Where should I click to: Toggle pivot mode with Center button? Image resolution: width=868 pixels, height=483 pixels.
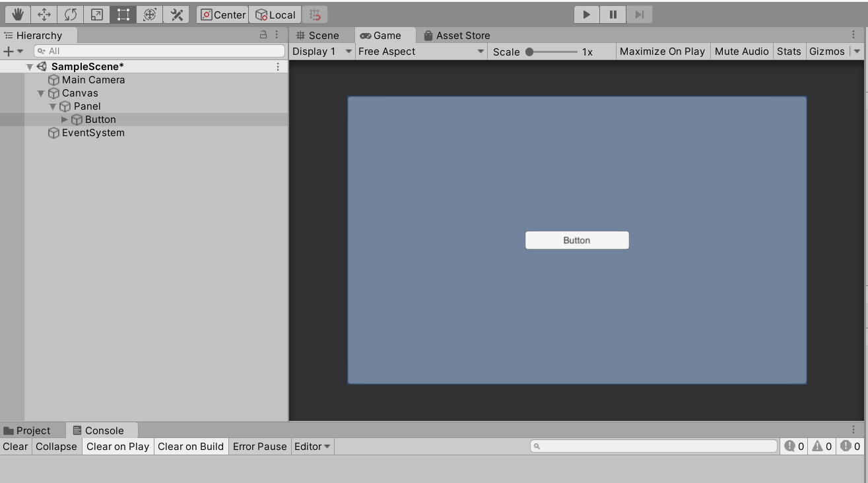tap(222, 14)
